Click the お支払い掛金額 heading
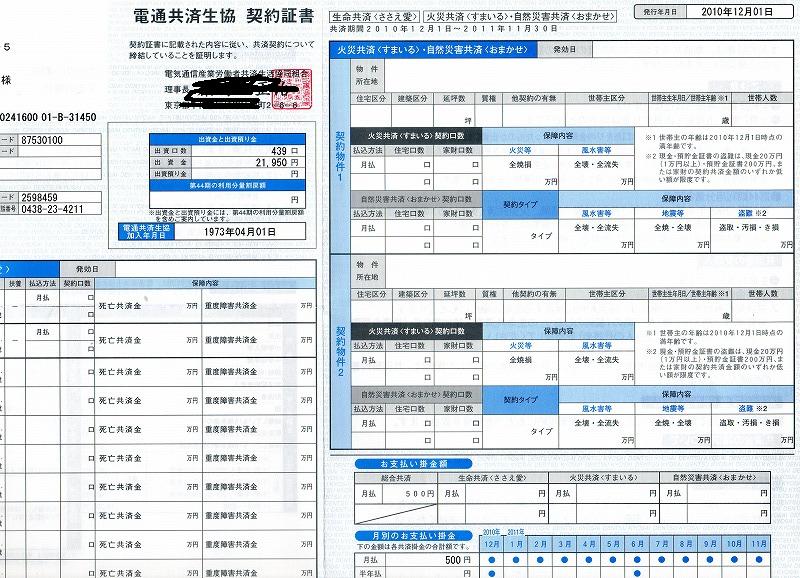The image size is (800, 578). [x=413, y=464]
